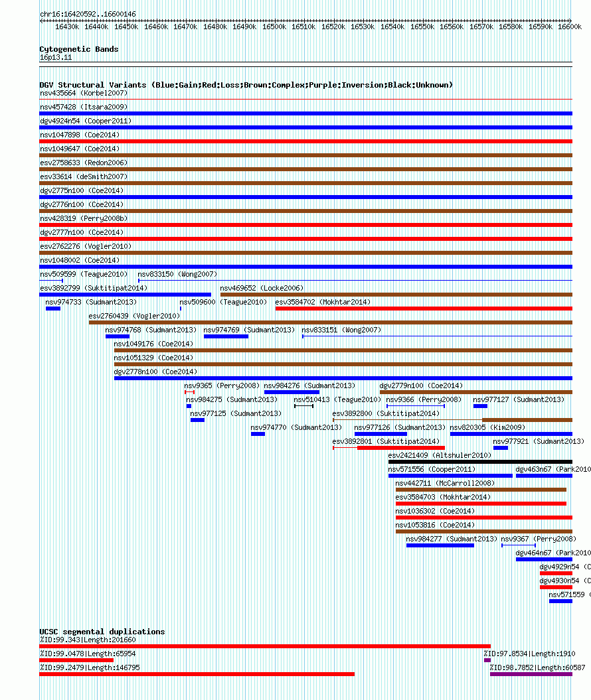The height and width of the screenshot is (700, 591).
Task: Click nsv9365 (Perry2008) label
Action: (222, 385)
